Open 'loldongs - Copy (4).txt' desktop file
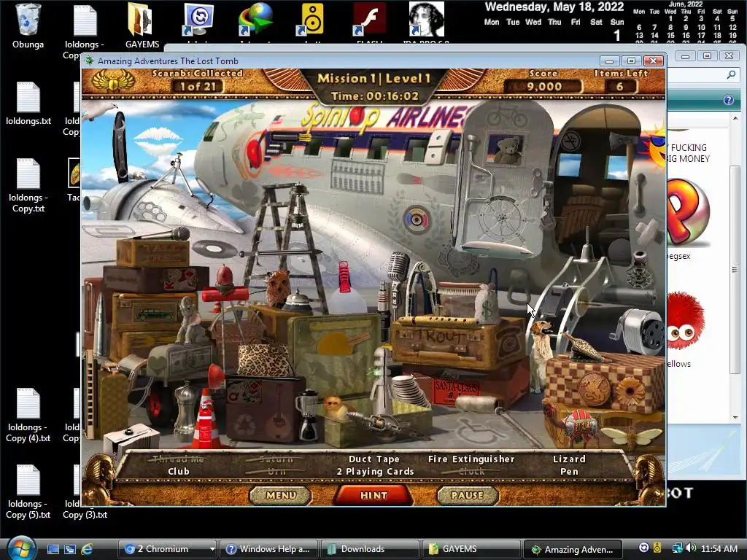The image size is (747, 560). click(x=28, y=416)
